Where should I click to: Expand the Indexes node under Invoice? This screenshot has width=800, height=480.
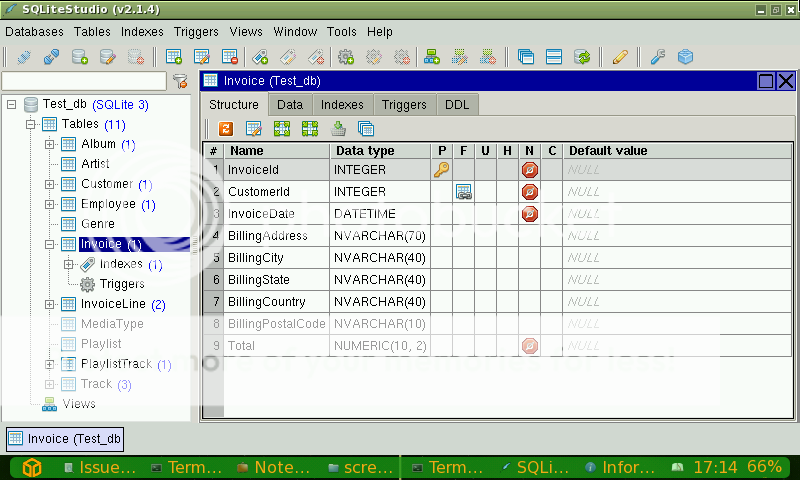pyautogui.click(x=68, y=264)
